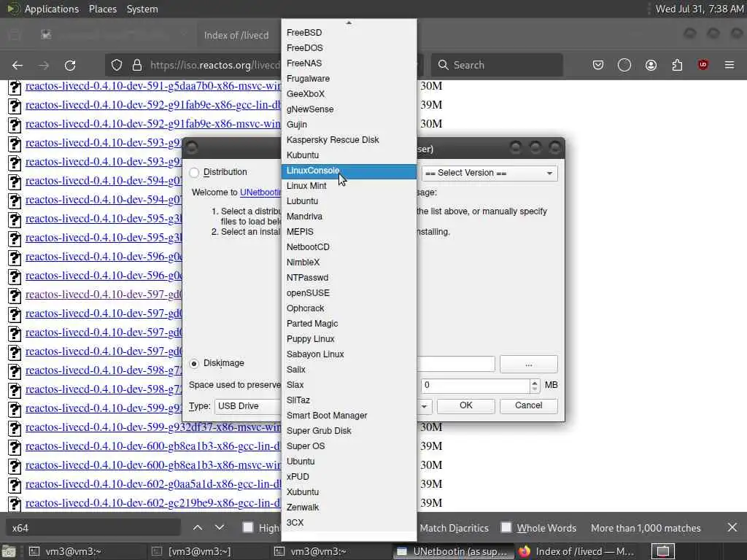Choose Kubuntu from the list
The width and height of the screenshot is (747, 560).
pos(349,155)
